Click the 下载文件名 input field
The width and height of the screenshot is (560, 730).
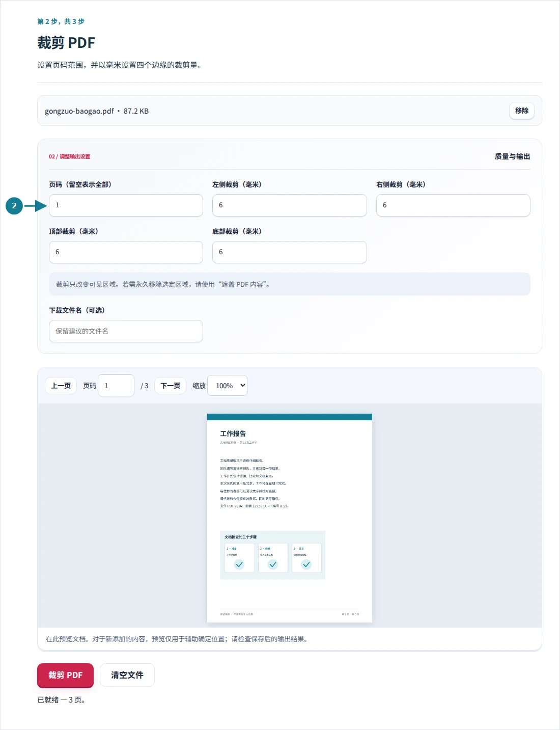[x=126, y=331]
